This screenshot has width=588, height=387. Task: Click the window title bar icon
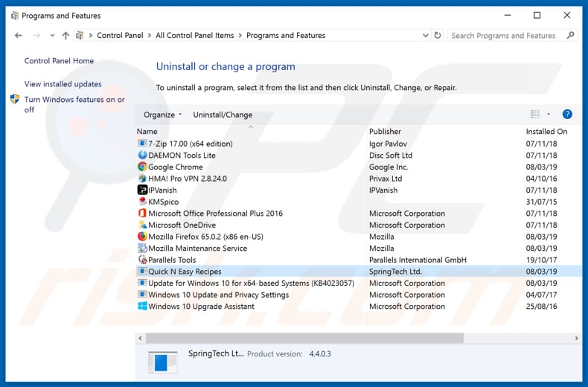(15, 16)
